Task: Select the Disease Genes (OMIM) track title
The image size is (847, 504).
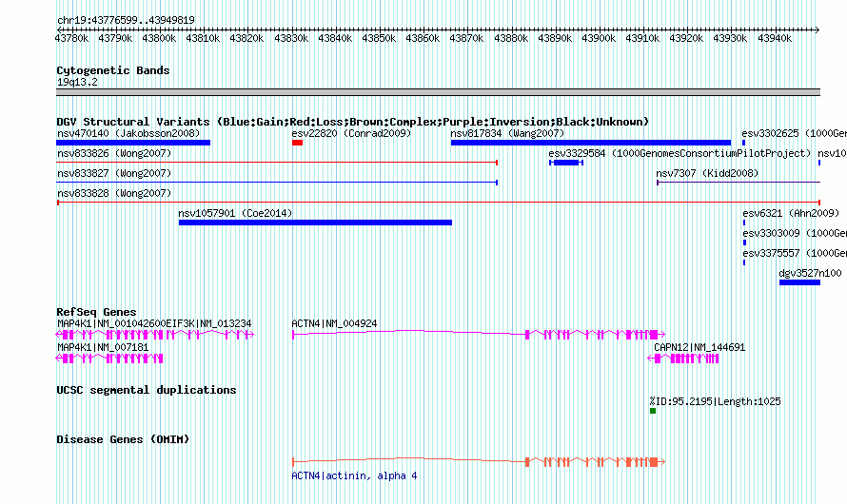Action: click(123, 439)
